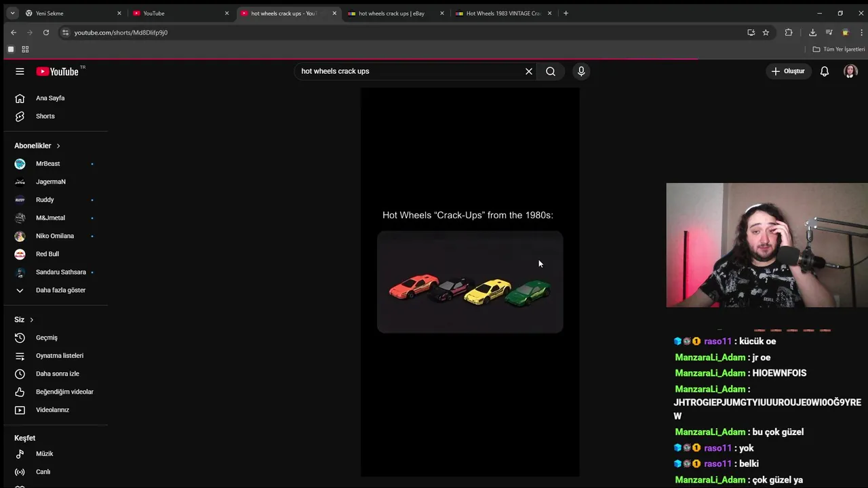Image resolution: width=868 pixels, height=488 pixels.
Task: Open apps grid in bookmarks bar
Action: point(25,49)
